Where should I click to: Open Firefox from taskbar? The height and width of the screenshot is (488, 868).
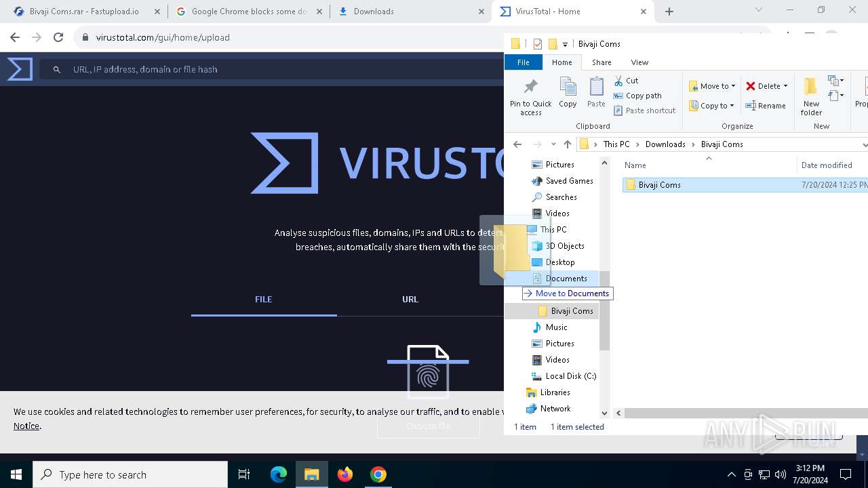pyautogui.click(x=345, y=474)
